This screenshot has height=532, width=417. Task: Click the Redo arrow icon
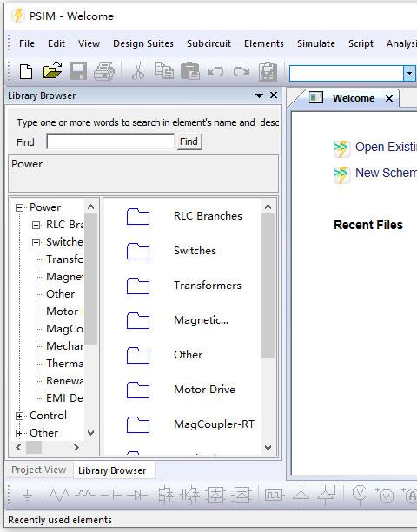[242, 71]
